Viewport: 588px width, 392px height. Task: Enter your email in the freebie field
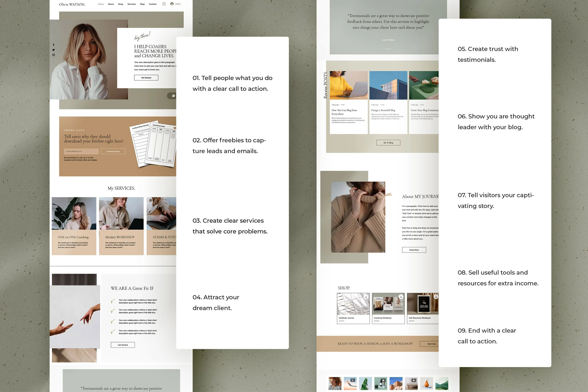(x=82, y=151)
